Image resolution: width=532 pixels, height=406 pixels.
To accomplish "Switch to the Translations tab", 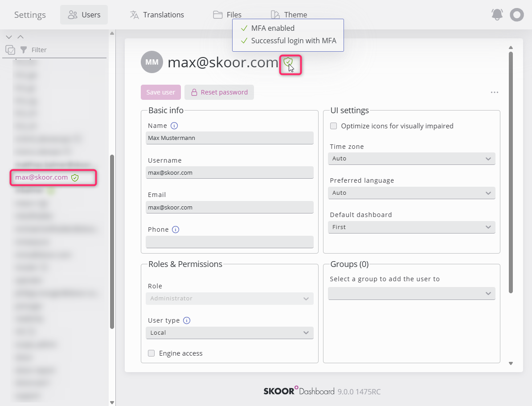I will point(157,15).
